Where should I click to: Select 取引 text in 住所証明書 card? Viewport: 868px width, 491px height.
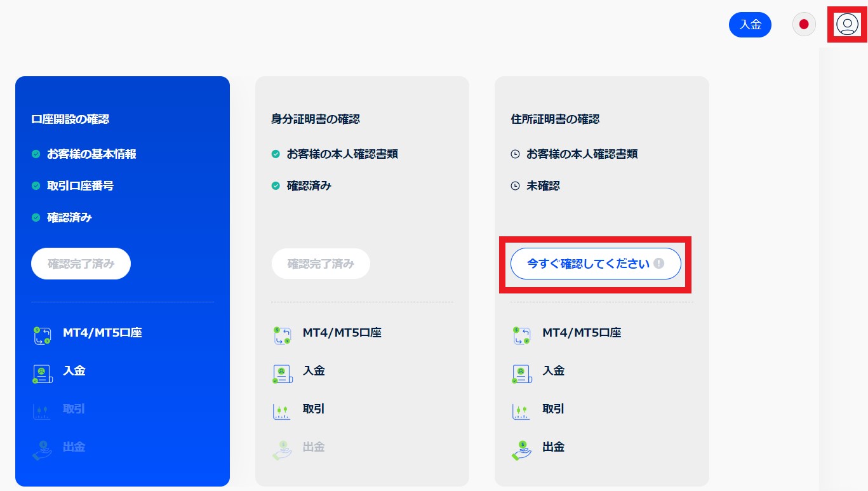[553, 408]
